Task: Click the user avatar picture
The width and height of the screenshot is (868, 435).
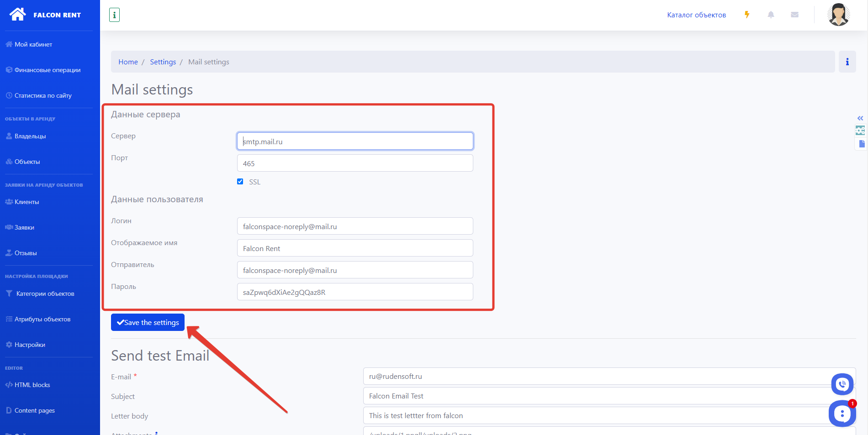Action: (x=838, y=15)
